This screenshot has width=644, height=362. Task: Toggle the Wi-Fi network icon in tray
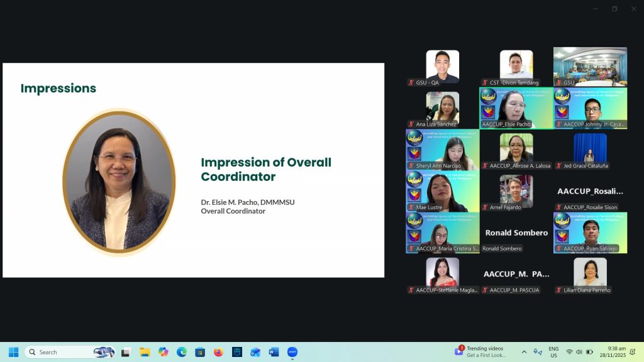click(x=569, y=352)
